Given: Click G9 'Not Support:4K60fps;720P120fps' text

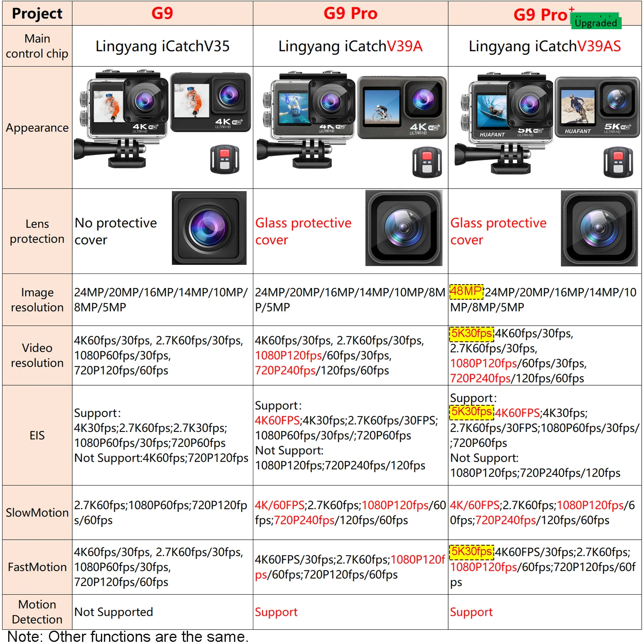Looking at the screenshot, I should [161, 458].
